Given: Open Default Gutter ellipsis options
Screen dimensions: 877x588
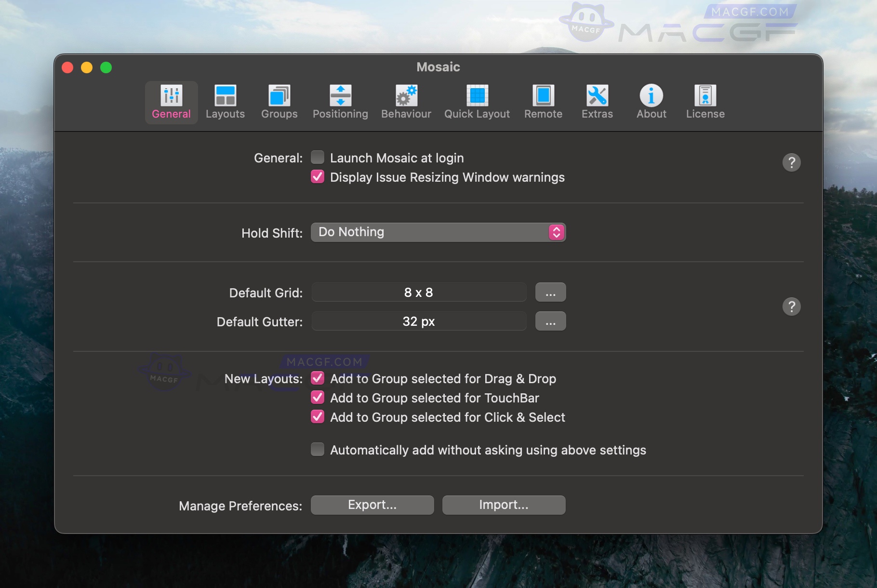Looking at the screenshot, I should (x=550, y=321).
